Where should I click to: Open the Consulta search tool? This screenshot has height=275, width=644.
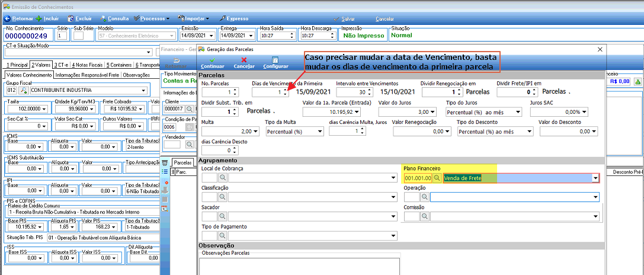click(114, 18)
